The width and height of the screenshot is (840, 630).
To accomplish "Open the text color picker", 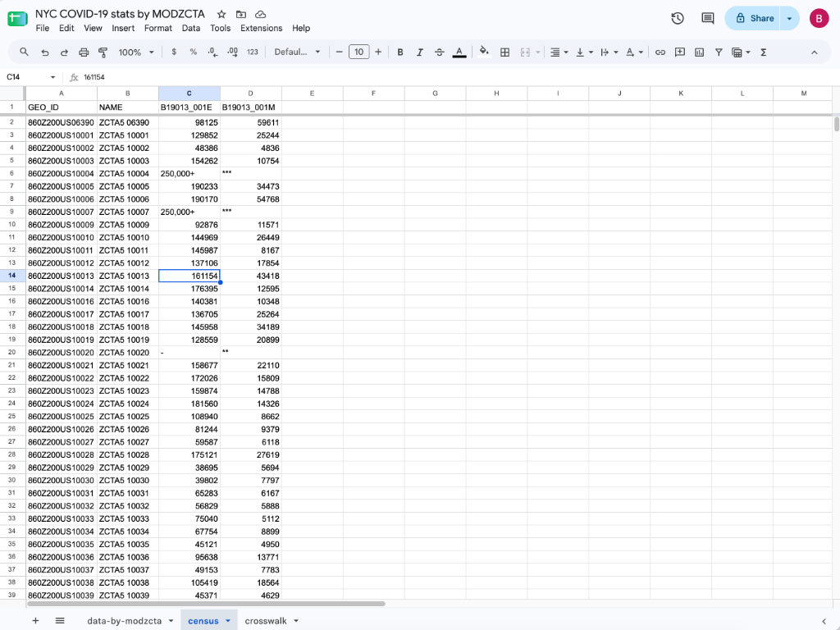I will click(x=459, y=52).
